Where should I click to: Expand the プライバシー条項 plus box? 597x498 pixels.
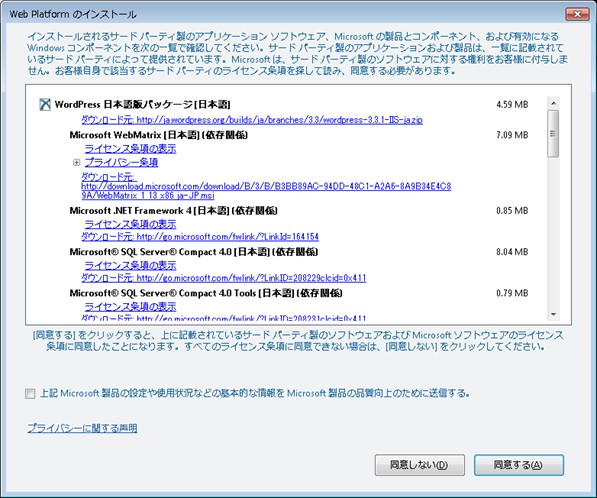pos(77,163)
